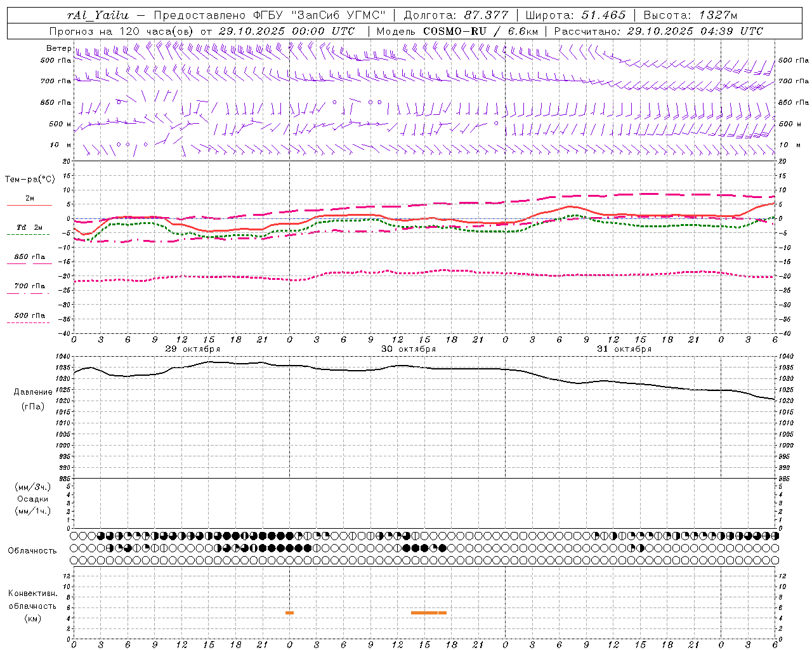The width and height of the screenshot is (812, 650).
Task: Select the 'Модель COSMO-RU / 6.6км' text
Action: pos(457,31)
